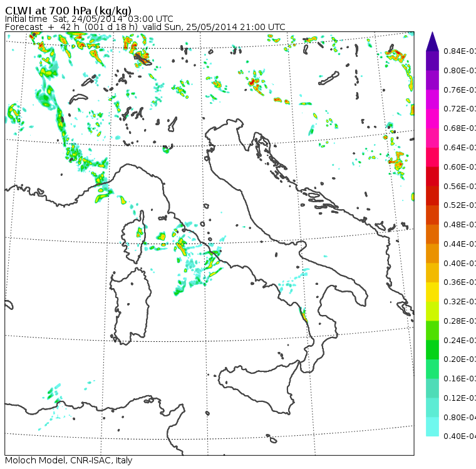Pick the dark violet swatch between 0.80E-03 and 0.84E-03
Viewport: 476px width, 469px height.
pos(432,61)
